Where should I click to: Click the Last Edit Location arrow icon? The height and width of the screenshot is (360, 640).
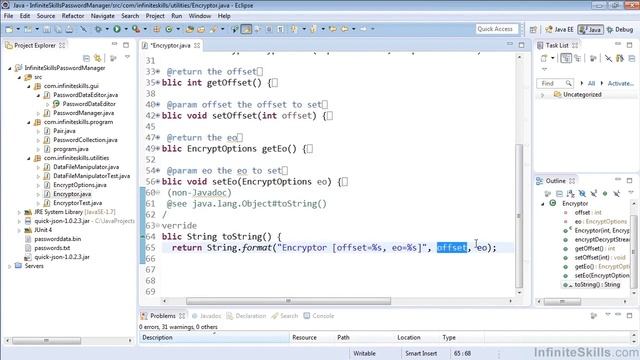[333, 29]
